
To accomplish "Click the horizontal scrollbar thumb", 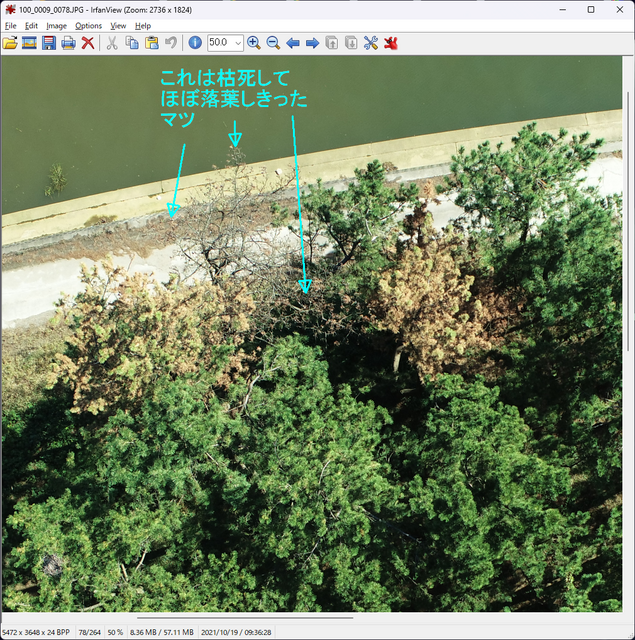I will pos(245,618).
